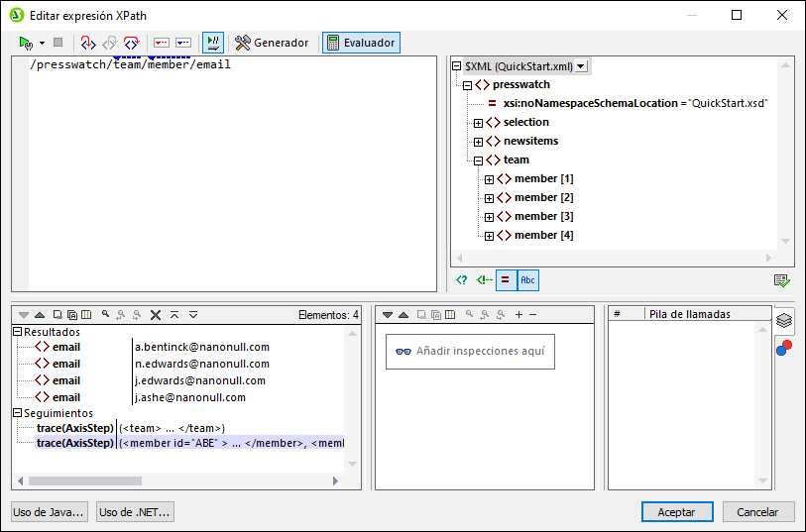Click the horizontal scrollbar in results panel
Screen dimensions: 806x532
point(99,481)
